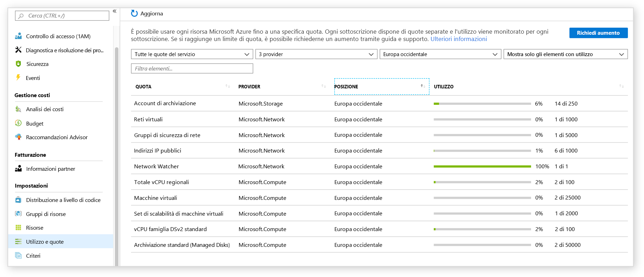The width and height of the screenshot is (644, 277).
Task: Click the Risorse grid icon
Action: click(18, 228)
